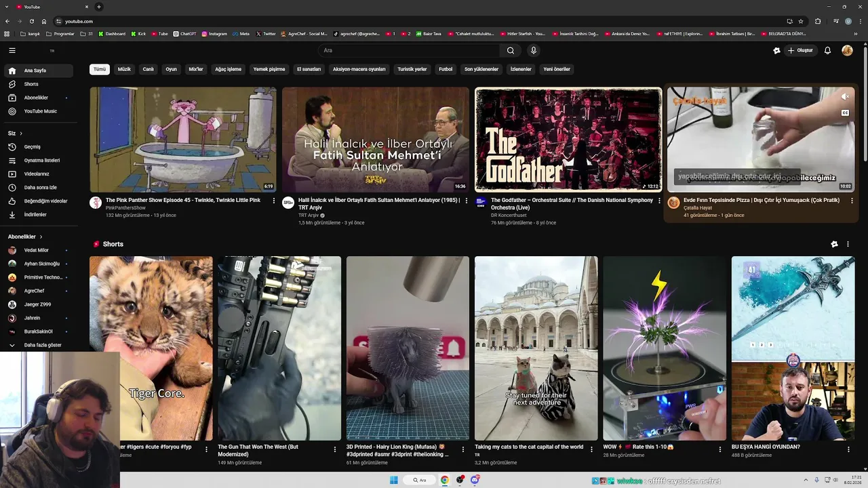Screen dimensions: 868x488
Task: Open options for BU EŞYA HANGİ OYUNDAN short
Action: [848, 449]
